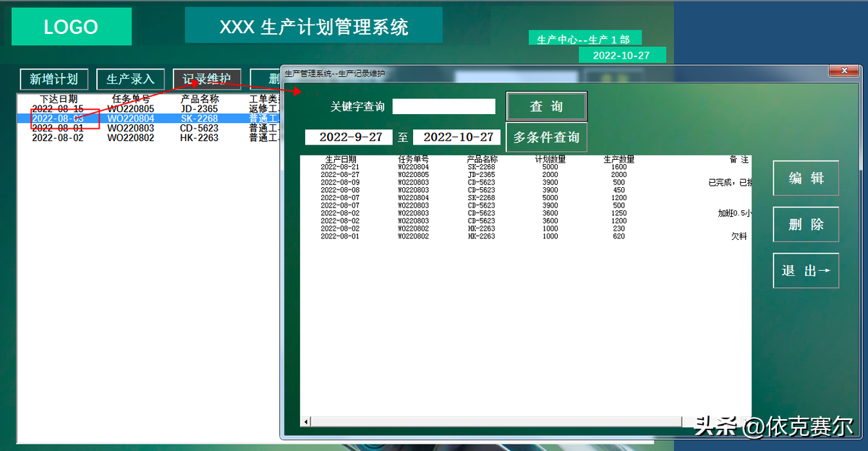Screen dimensions: 868x451
Task: Click 生产数量 column header in dialog
Action: click(619, 159)
